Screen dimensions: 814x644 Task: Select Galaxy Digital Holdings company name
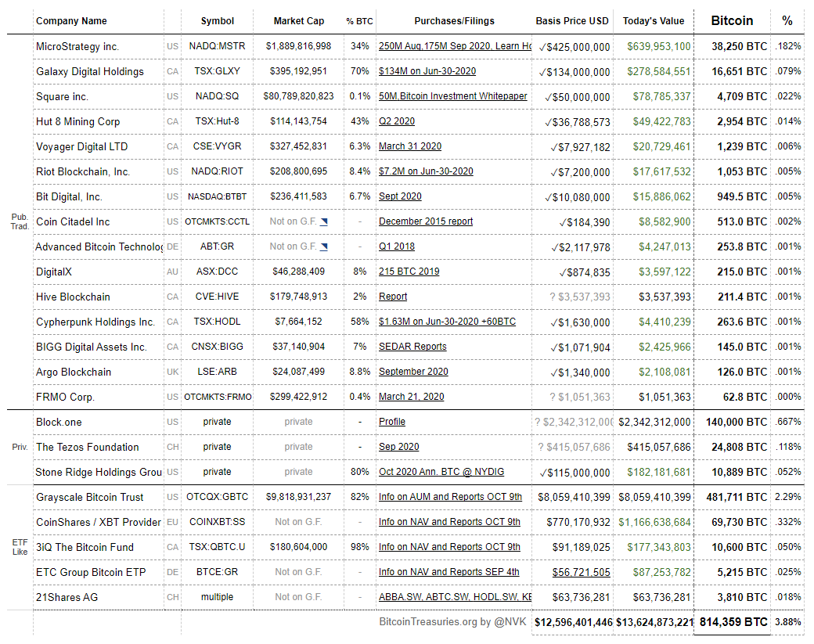point(99,72)
